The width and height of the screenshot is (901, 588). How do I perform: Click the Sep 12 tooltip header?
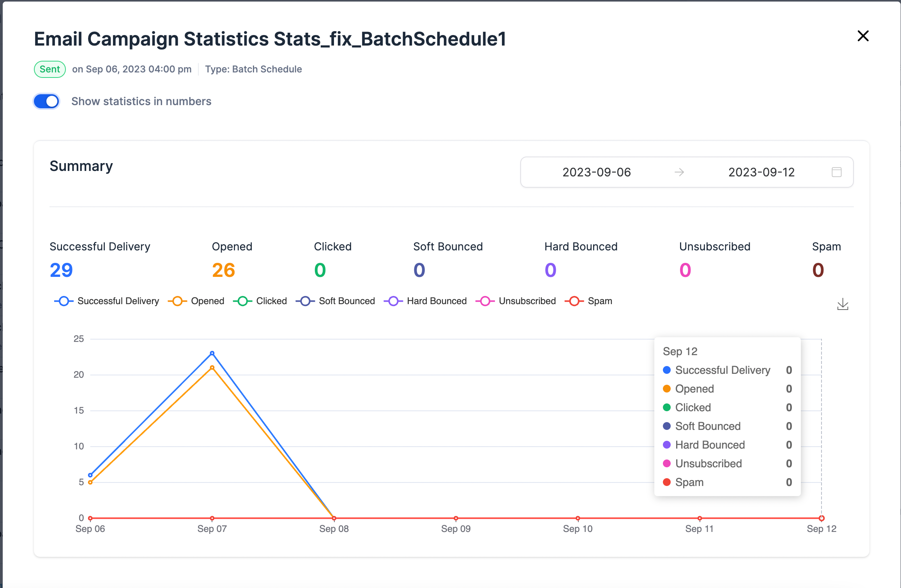click(x=680, y=352)
